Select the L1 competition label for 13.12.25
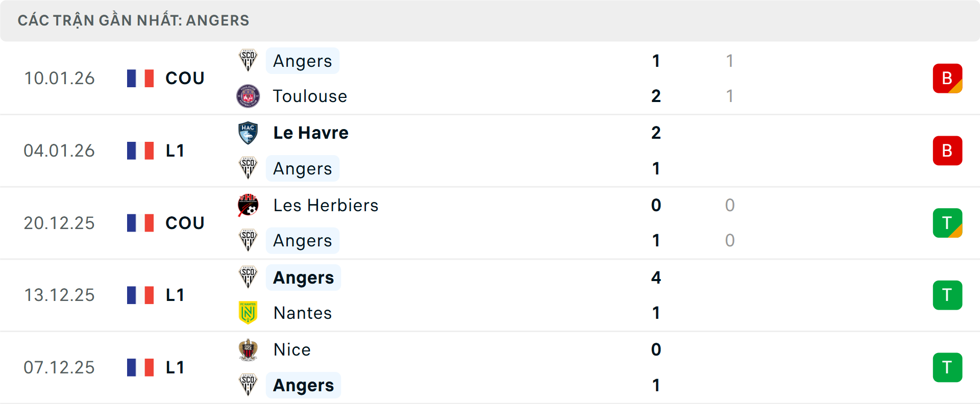Viewport: 980px width, 404px height. (175, 295)
